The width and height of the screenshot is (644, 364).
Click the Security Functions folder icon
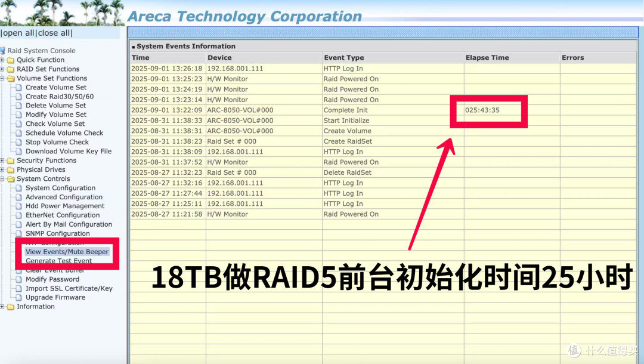11,161
